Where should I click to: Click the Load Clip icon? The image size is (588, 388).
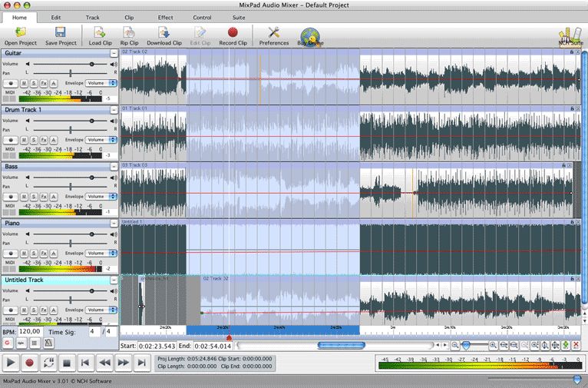click(x=100, y=33)
